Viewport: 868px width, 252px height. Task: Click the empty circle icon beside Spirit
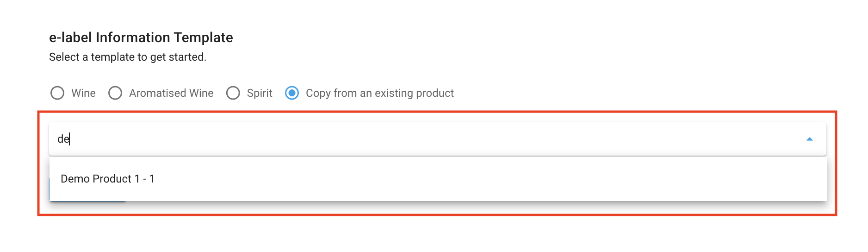(x=233, y=93)
